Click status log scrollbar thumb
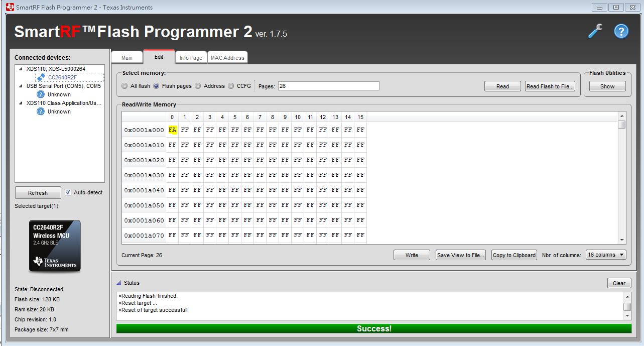 click(627, 306)
